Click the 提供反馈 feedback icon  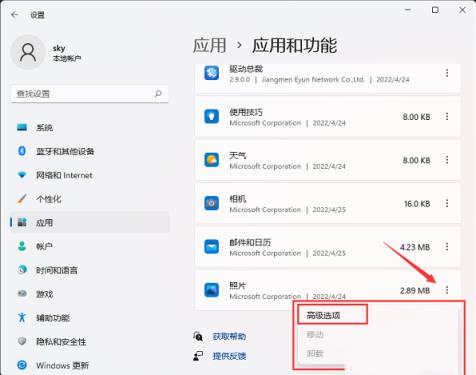click(198, 356)
